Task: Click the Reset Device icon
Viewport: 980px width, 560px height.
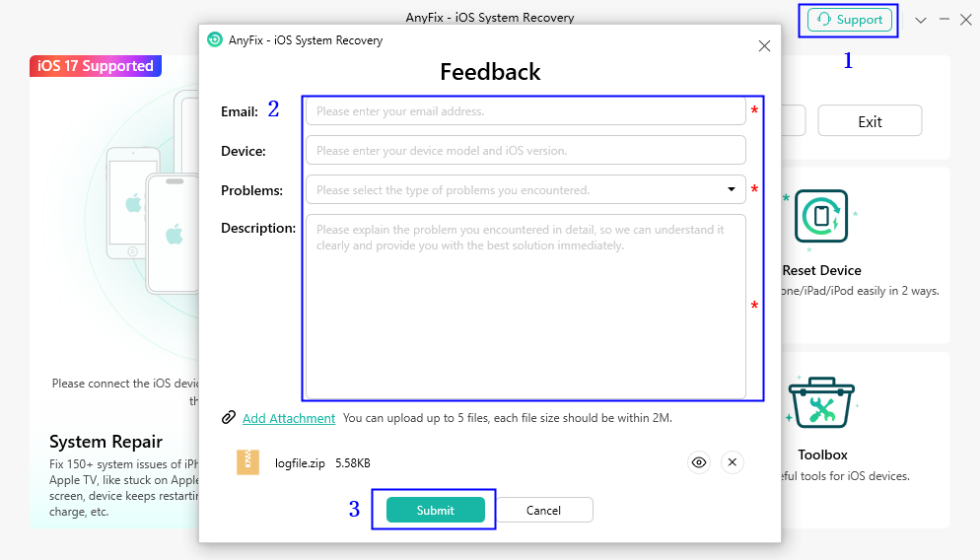Action: click(821, 216)
